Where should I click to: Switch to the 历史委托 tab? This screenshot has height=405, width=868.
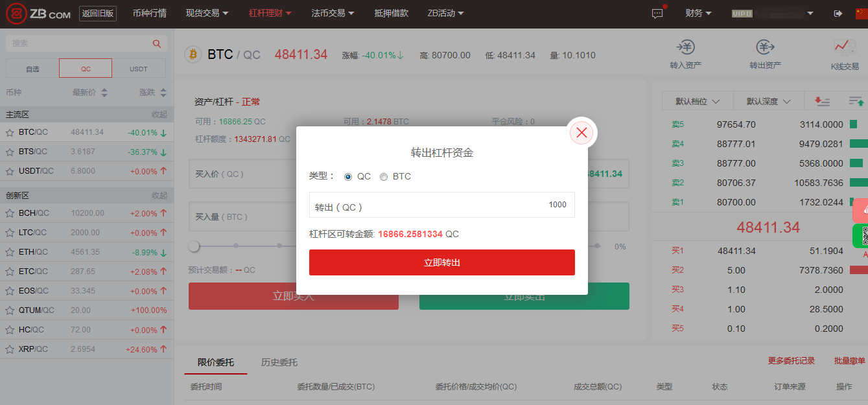tap(279, 362)
